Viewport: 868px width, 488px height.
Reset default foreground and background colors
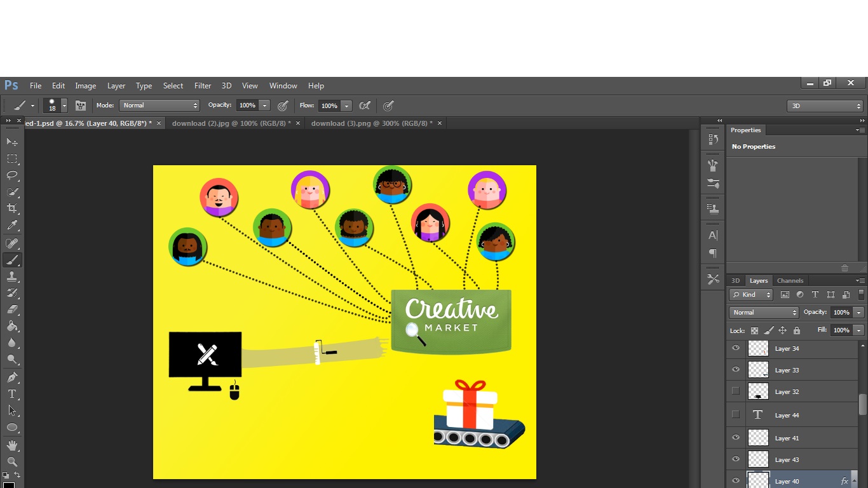coord(6,475)
